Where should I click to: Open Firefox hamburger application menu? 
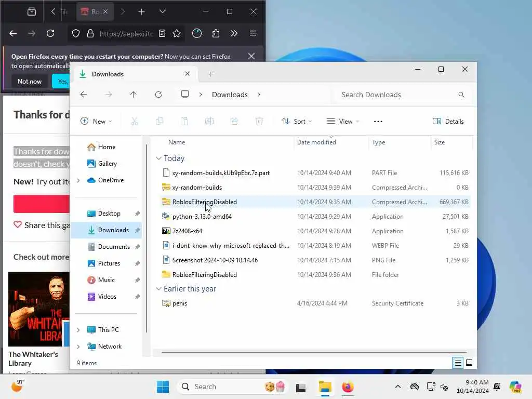(253, 33)
